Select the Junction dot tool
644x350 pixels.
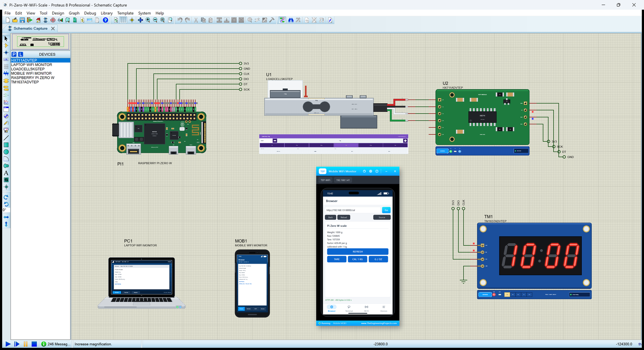pos(6,53)
